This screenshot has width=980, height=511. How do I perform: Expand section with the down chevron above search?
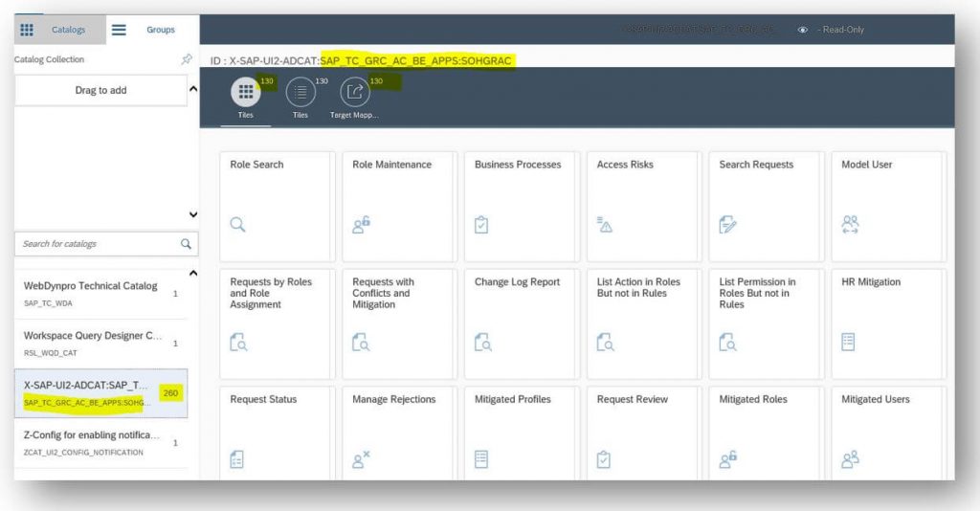click(x=193, y=214)
